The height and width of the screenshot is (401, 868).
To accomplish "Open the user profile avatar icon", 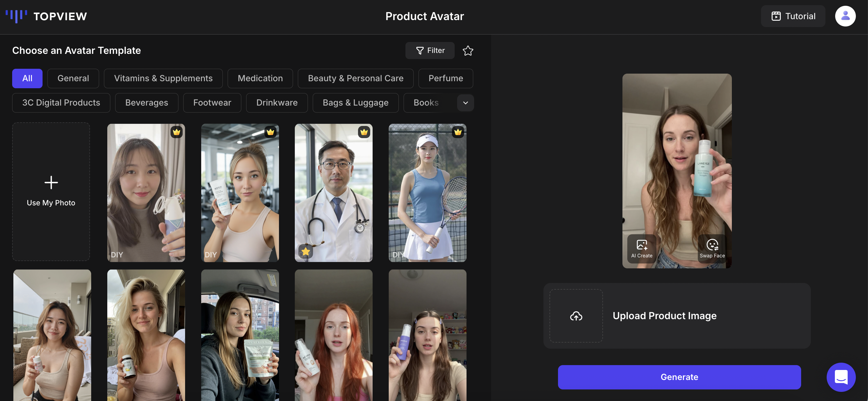I will (845, 16).
